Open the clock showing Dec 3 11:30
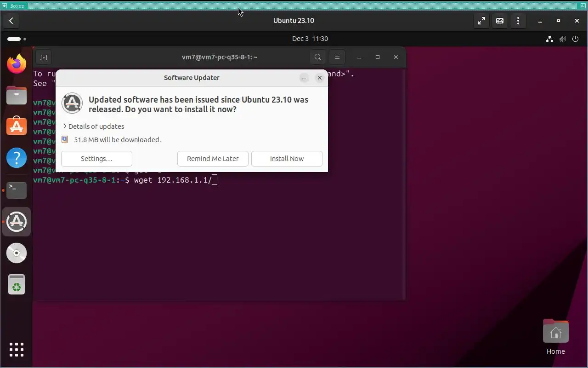The width and height of the screenshot is (588, 368). pyautogui.click(x=310, y=39)
